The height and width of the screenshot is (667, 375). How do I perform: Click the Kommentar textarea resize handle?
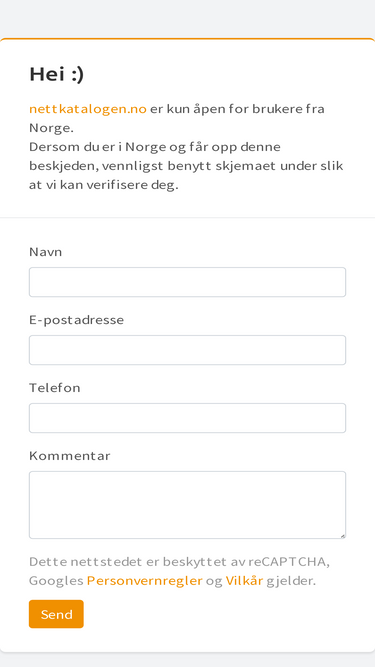[x=343, y=536]
